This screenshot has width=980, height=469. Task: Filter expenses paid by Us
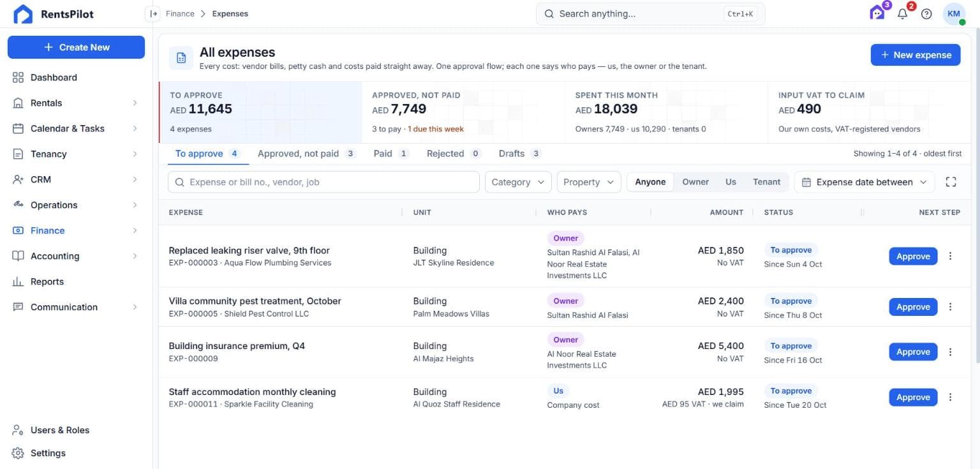731,182
